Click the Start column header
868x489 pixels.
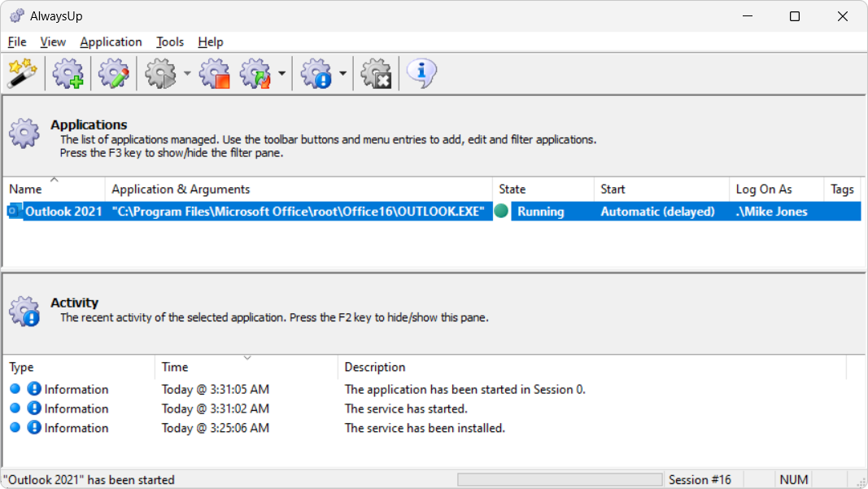661,190
